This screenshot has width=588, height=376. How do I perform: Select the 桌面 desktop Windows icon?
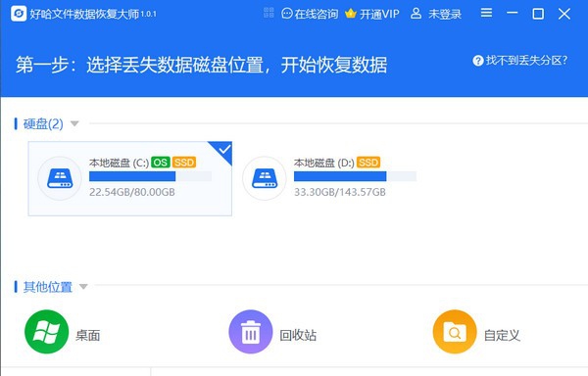click(x=46, y=332)
